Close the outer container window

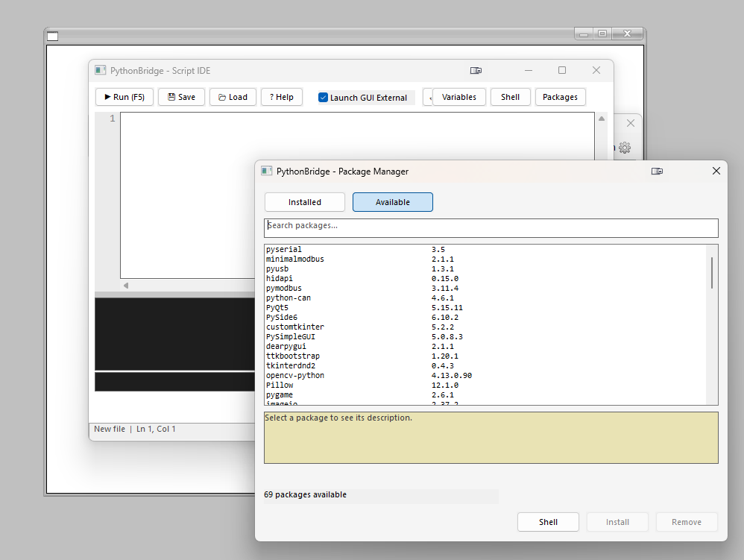click(627, 34)
